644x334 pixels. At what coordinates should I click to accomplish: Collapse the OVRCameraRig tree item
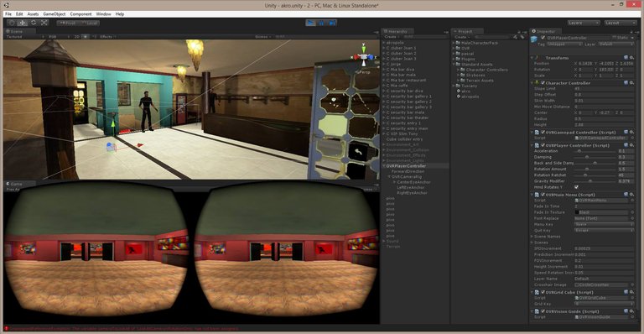[389, 177]
